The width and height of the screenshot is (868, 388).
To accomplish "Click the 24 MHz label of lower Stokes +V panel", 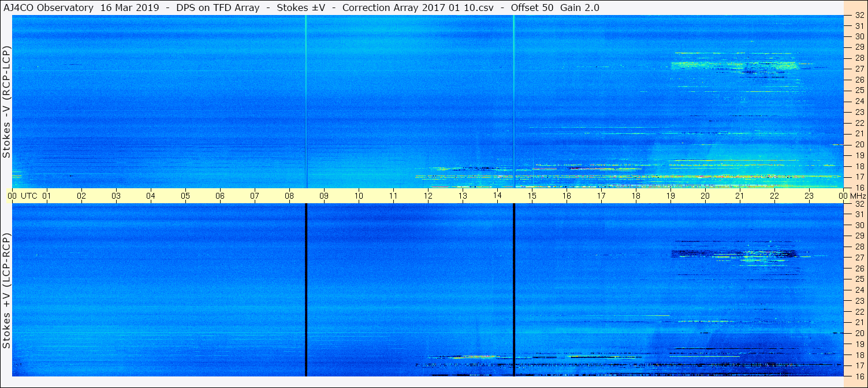I will 859,290.
